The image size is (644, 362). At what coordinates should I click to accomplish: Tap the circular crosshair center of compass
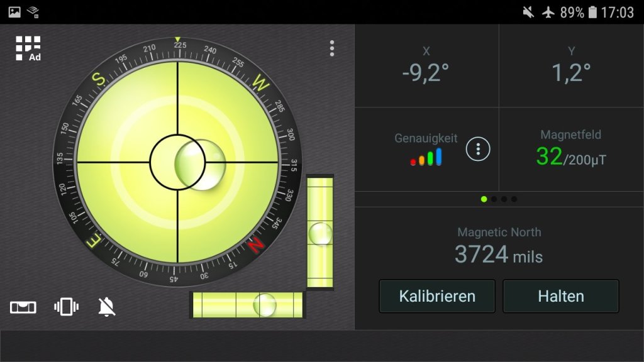pyautogui.click(x=177, y=162)
